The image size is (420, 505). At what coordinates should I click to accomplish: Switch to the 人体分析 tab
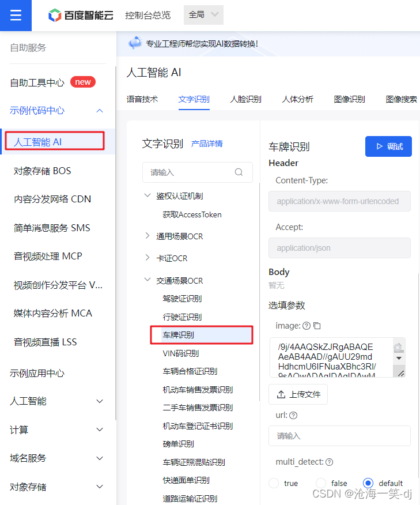pyautogui.click(x=298, y=99)
